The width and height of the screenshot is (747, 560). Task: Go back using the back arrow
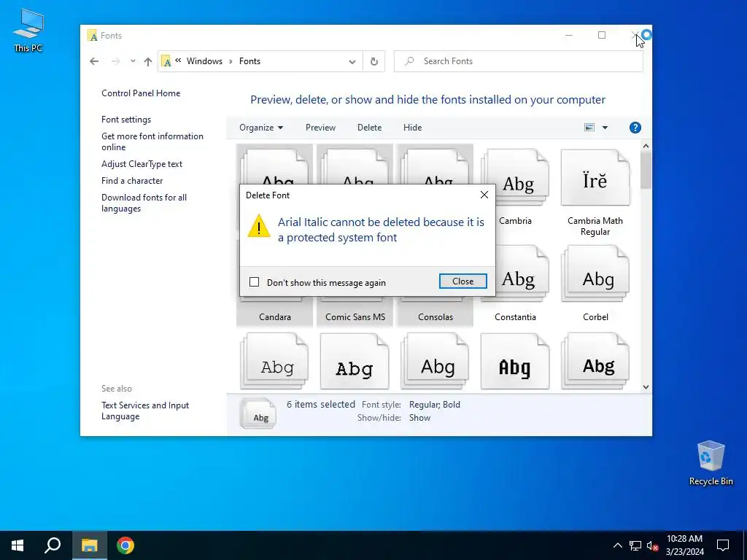pyautogui.click(x=94, y=61)
